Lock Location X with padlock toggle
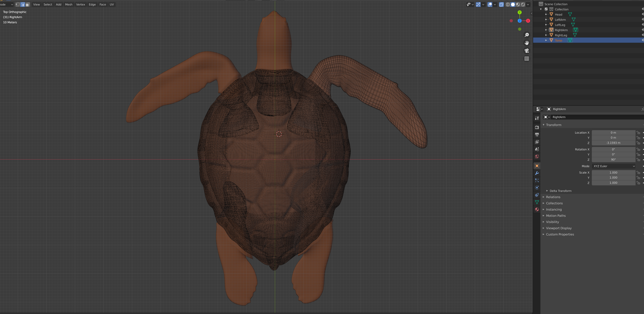The height and width of the screenshot is (314, 644). [638, 133]
